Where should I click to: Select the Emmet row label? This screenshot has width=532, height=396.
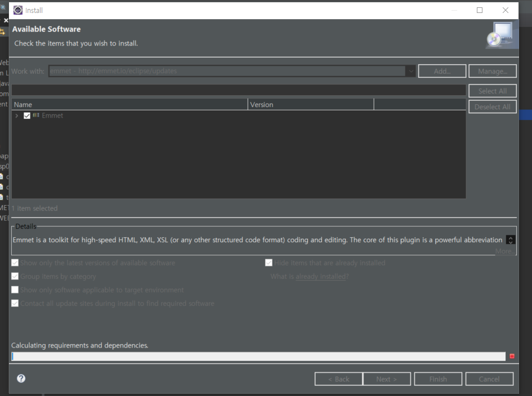point(52,115)
